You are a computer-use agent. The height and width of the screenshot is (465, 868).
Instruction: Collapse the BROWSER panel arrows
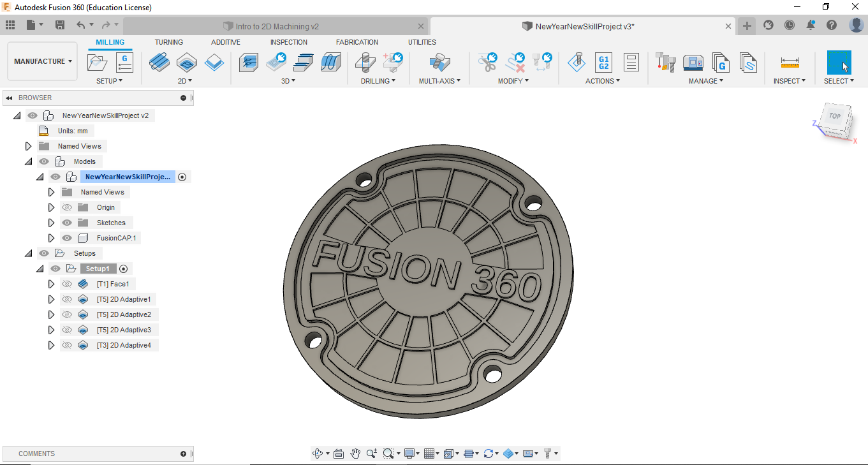[x=9, y=98]
